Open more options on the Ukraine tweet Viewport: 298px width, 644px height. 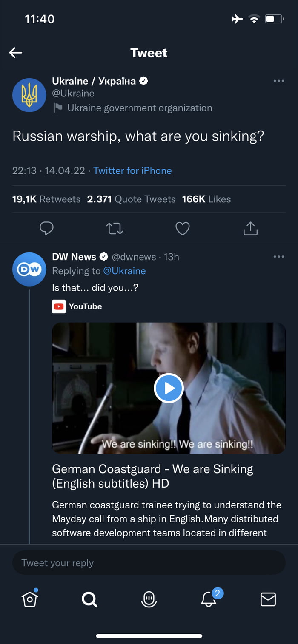(x=279, y=81)
